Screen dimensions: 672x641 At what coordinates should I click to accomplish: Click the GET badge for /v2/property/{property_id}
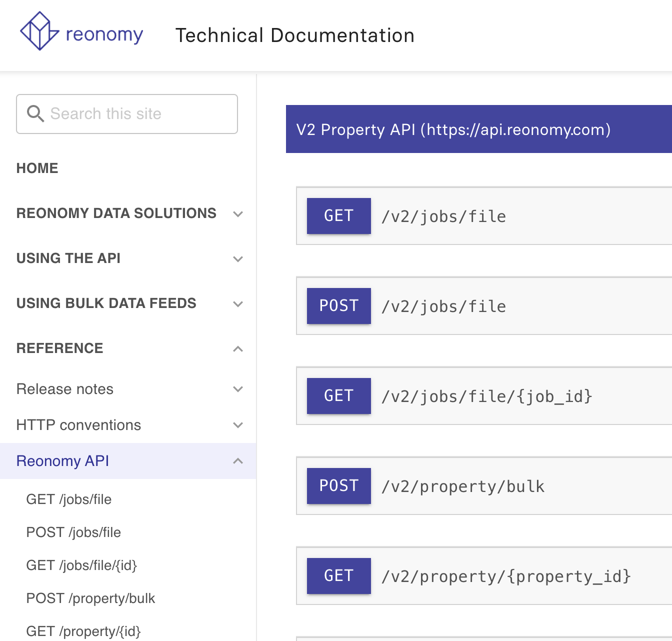(338, 575)
